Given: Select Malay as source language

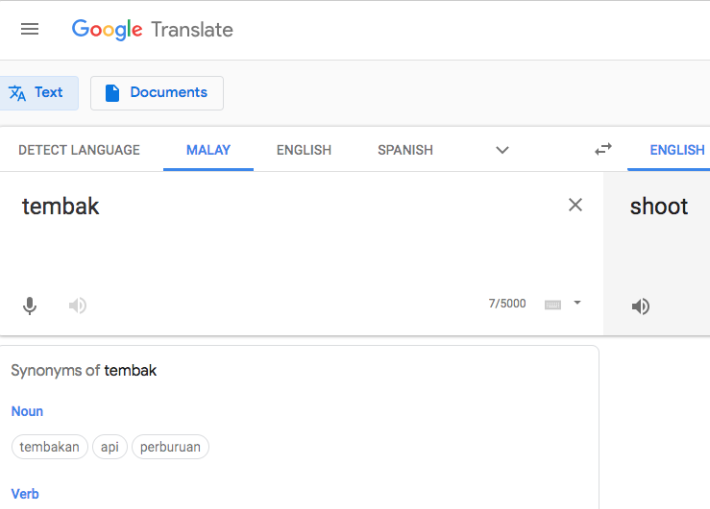Looking at the screenshot, I should tap(208, 150).
